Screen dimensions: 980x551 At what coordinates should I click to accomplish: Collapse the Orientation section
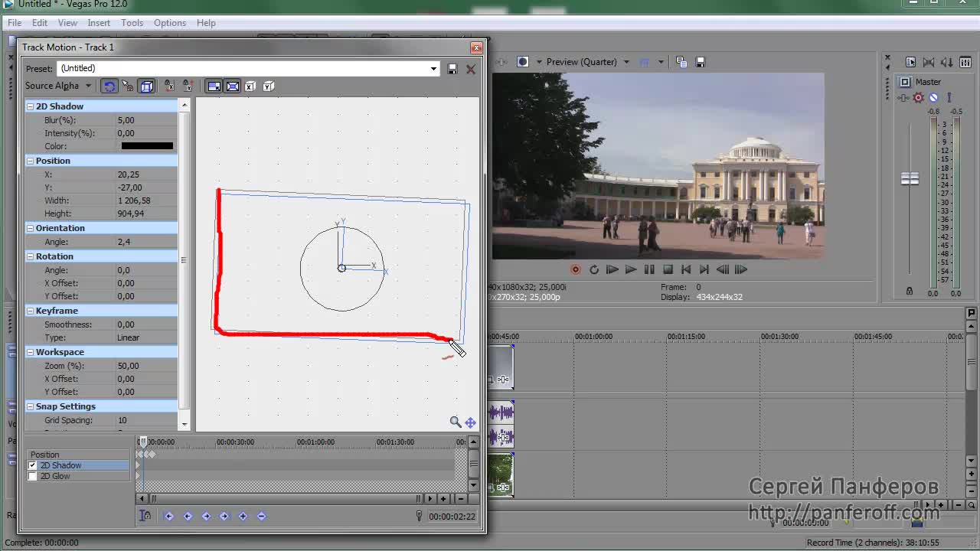pos(30,228)
